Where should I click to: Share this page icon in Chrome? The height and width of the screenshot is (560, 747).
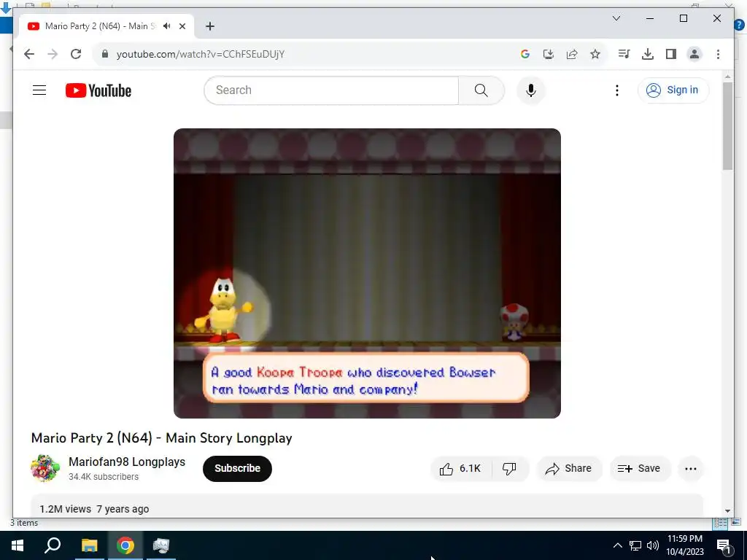coord(572,54)
